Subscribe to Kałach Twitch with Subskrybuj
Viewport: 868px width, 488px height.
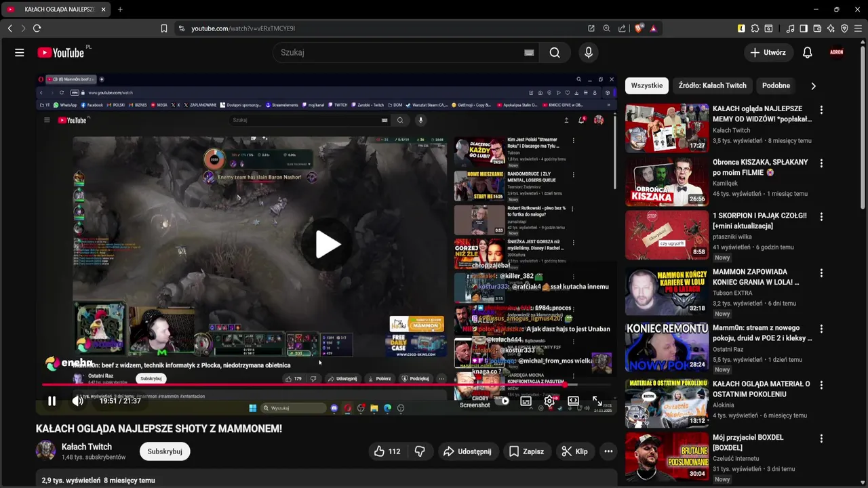point(165,451)
